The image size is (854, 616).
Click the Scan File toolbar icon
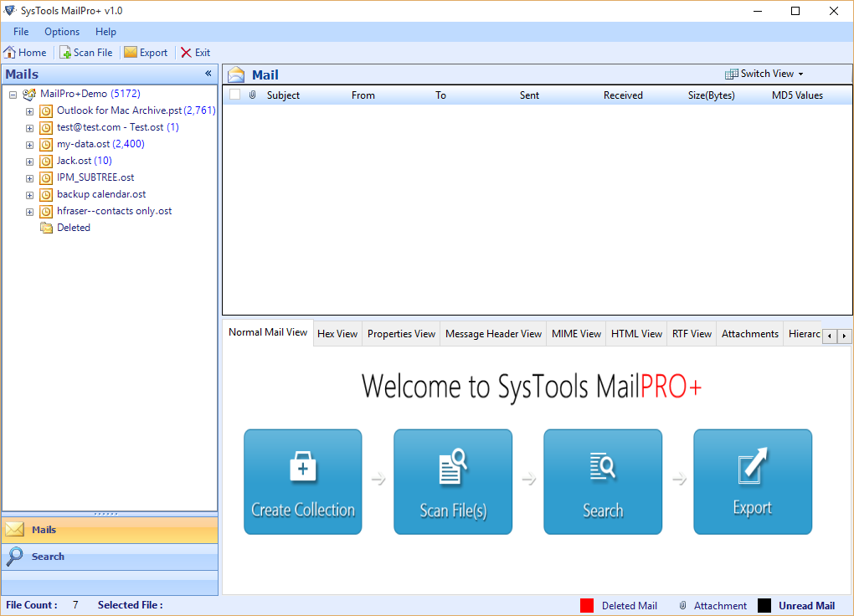click(65, 52)
